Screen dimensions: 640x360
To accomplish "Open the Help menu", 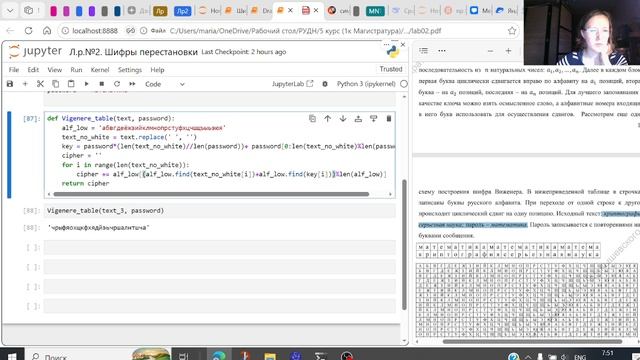I will pos(157,70).
